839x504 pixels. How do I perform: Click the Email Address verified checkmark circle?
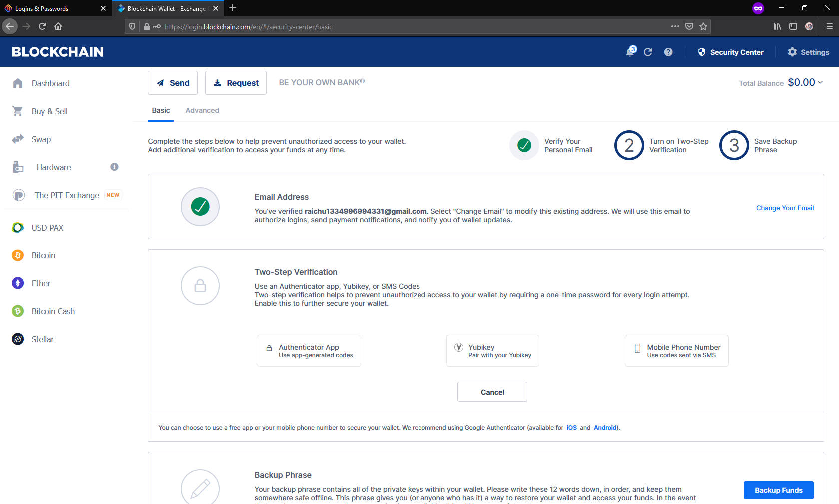(x=200, y=206)
